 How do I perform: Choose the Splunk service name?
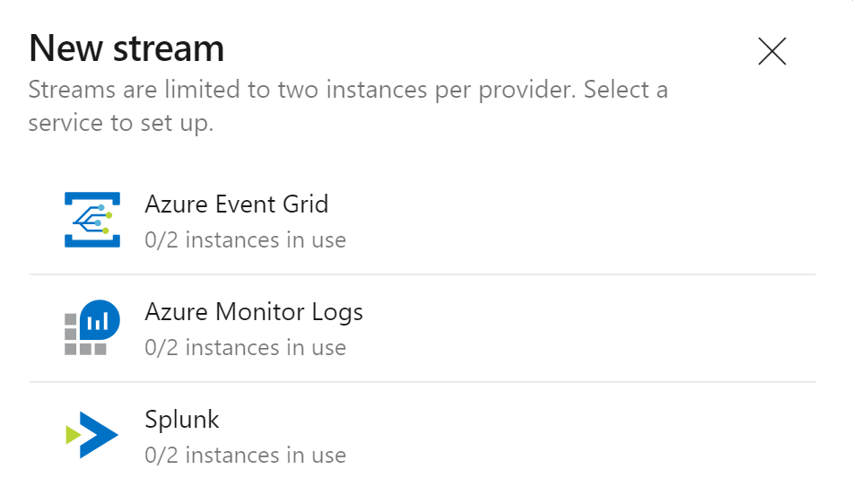click(182, 420)
